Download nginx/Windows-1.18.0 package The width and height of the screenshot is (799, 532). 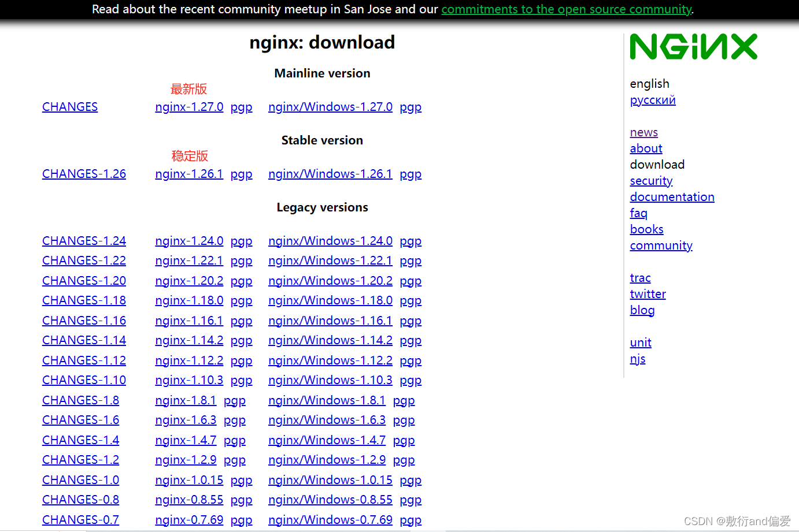point(330,300)
